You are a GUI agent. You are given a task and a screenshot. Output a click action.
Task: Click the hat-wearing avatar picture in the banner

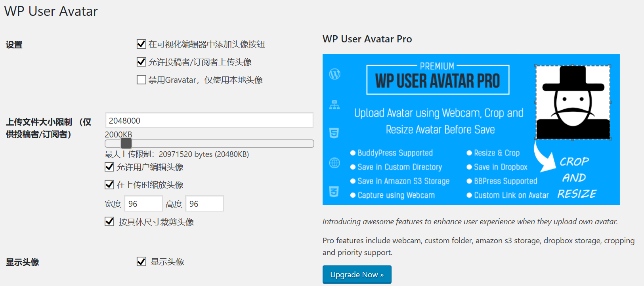[573, 102]
